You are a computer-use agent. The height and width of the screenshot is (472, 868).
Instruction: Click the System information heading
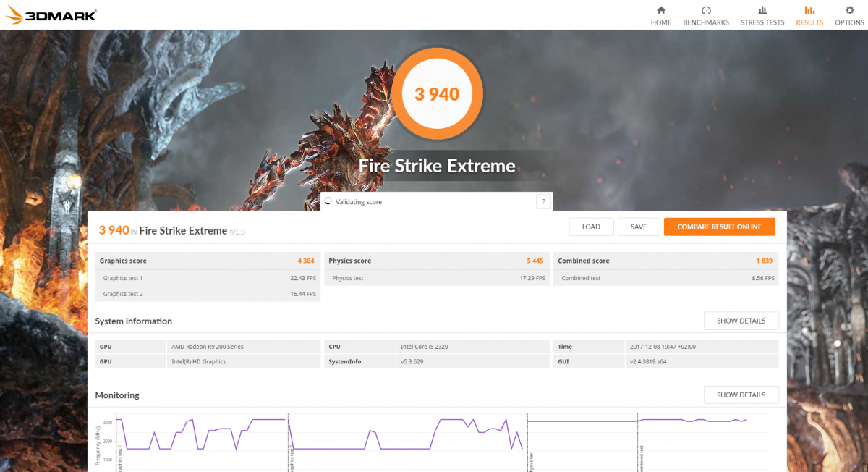pos(134,321)
